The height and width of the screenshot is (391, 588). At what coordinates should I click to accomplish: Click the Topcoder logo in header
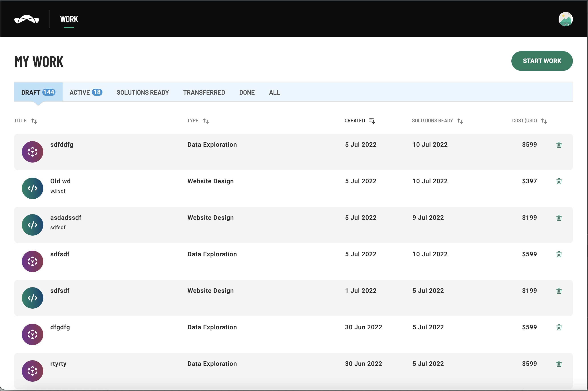click(x=27, y=19)
